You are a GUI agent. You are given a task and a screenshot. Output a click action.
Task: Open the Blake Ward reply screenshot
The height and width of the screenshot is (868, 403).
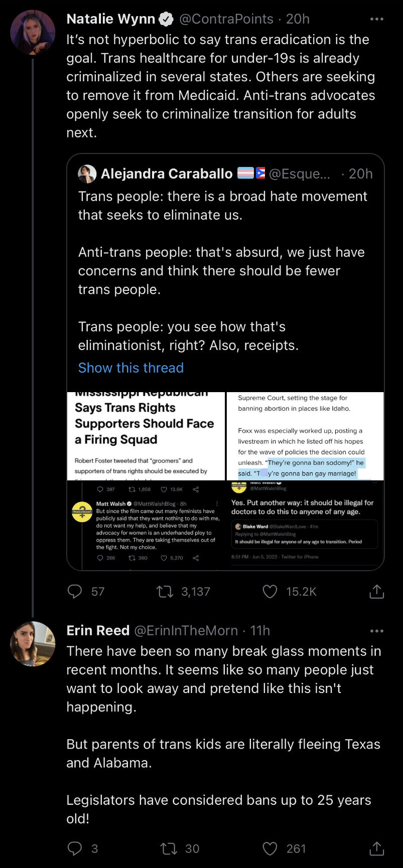click(305, 525)
